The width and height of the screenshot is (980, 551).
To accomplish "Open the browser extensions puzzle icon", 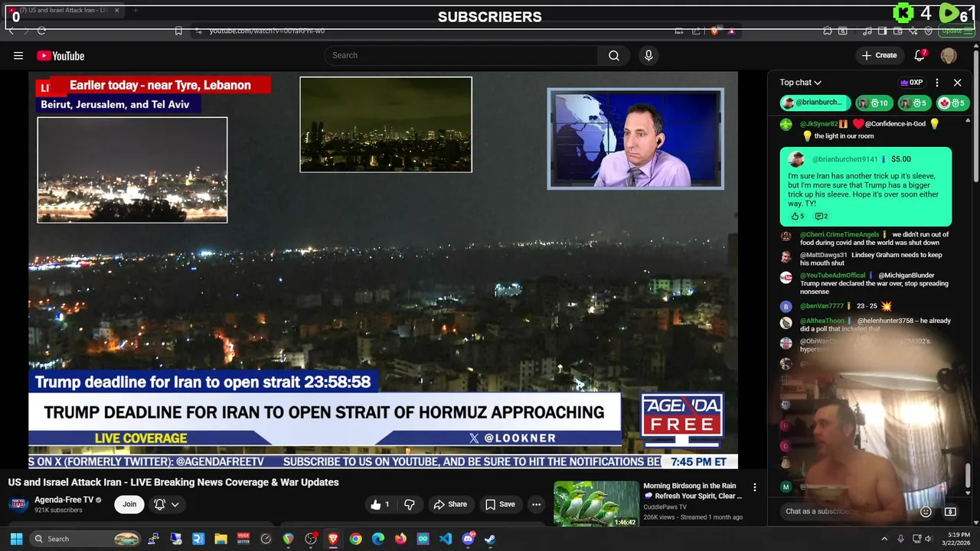I will pyautogui.click(x=828, y=31).
